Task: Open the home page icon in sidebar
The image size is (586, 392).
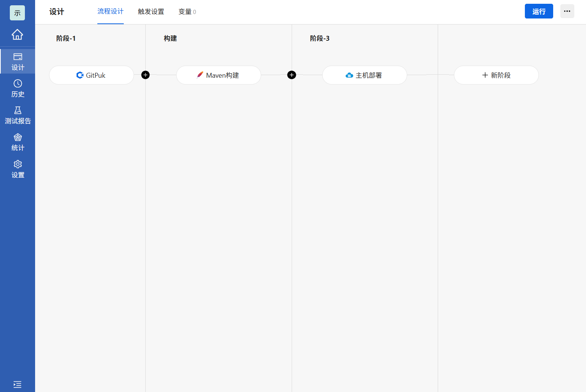Action: click(17, 34)
